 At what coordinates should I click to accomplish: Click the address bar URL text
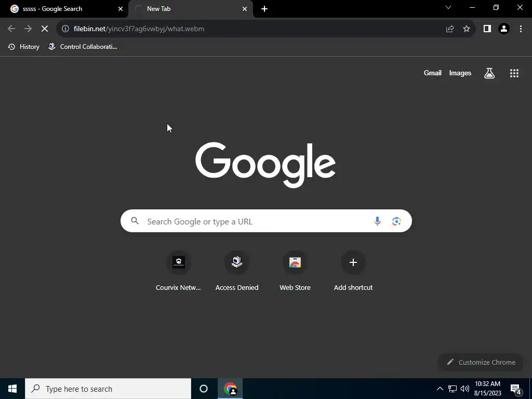(x=139, y=29)
